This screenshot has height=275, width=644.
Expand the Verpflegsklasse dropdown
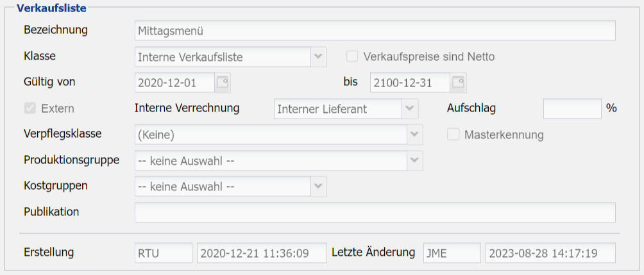415,135
